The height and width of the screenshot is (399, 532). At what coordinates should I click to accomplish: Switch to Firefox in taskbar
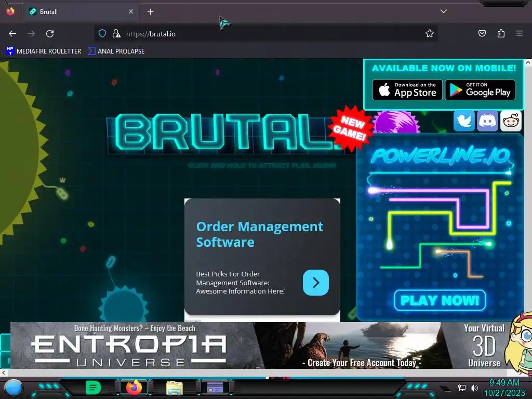pyautogui.click(x=134, y=388)
